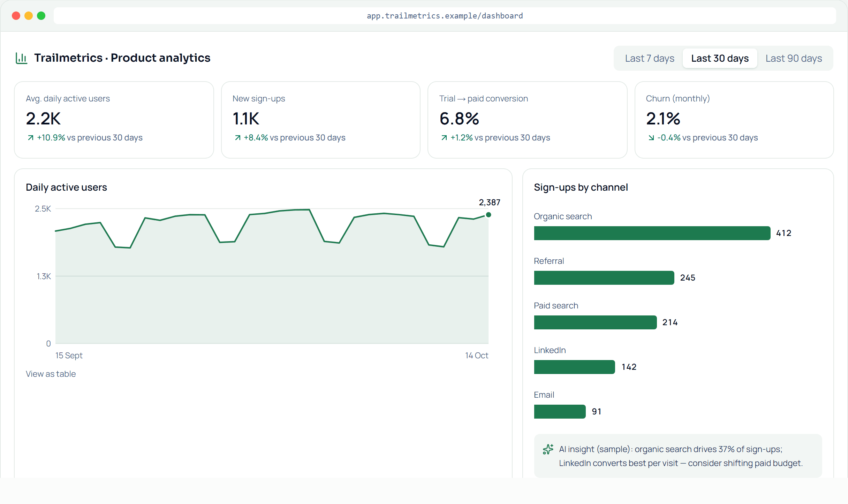Click the up arrow beside +10.9%

[x=31, y=138]
